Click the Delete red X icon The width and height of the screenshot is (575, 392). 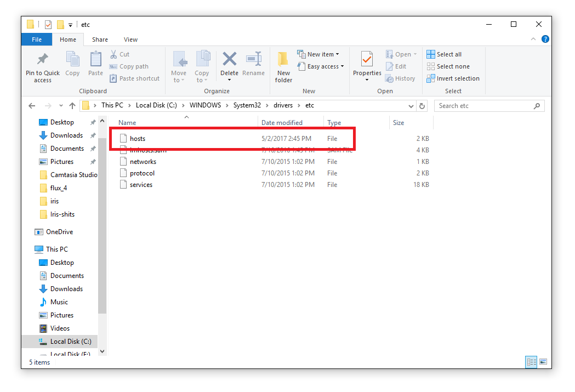coord(230,59)
